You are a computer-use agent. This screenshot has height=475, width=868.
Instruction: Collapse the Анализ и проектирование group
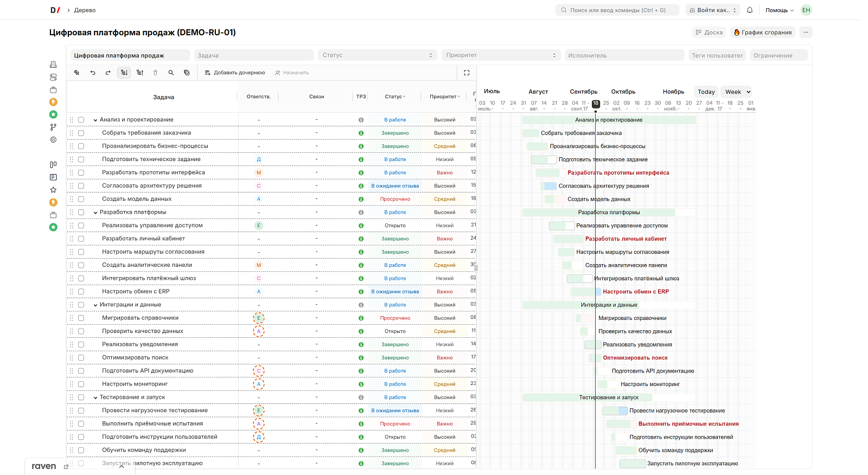click(95, 120)
